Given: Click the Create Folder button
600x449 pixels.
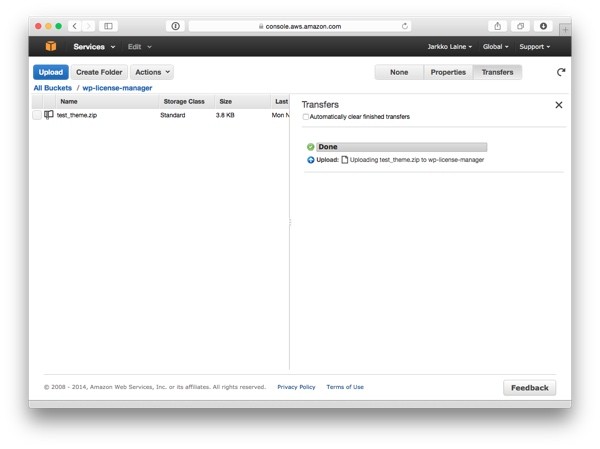Looking at the screenshot, I should pyautogui.click(x=99, y=72).
